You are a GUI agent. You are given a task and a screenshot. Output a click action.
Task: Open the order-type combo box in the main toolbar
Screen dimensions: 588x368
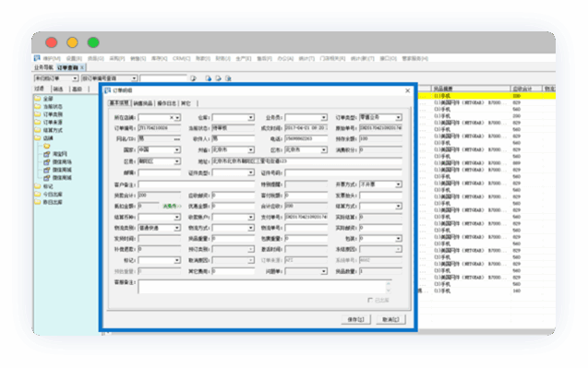click(x=75, y=78)
